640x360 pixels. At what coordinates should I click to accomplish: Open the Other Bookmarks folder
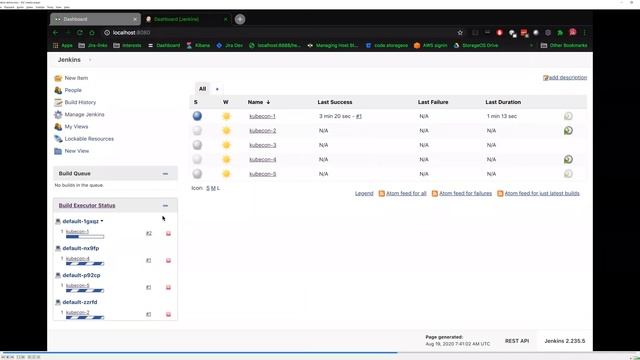tap(564, 45)
